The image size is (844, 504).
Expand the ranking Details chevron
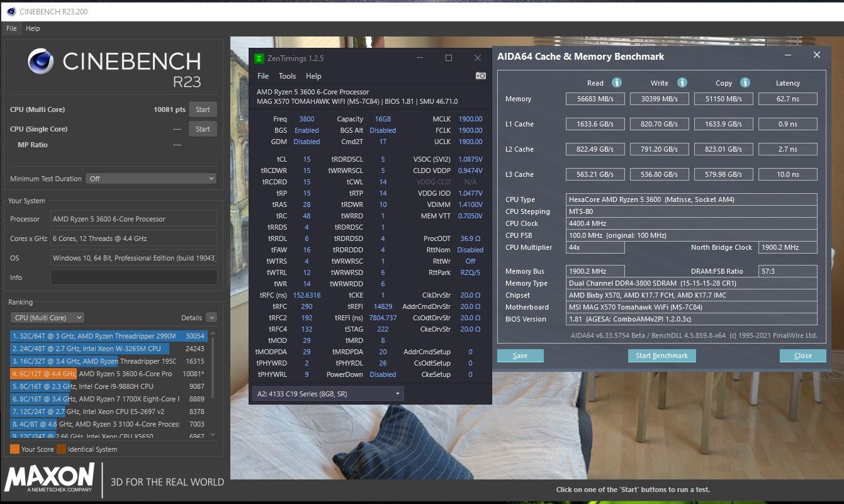tap(211, 318)
